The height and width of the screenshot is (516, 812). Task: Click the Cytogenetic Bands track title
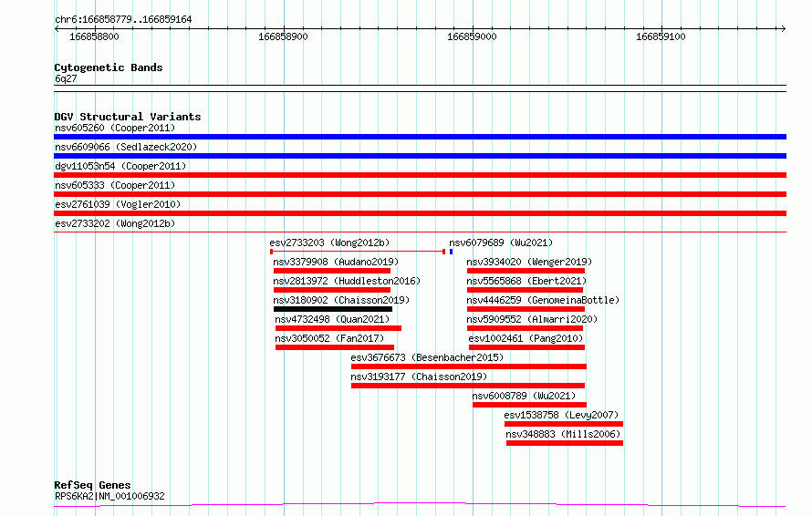109,67
